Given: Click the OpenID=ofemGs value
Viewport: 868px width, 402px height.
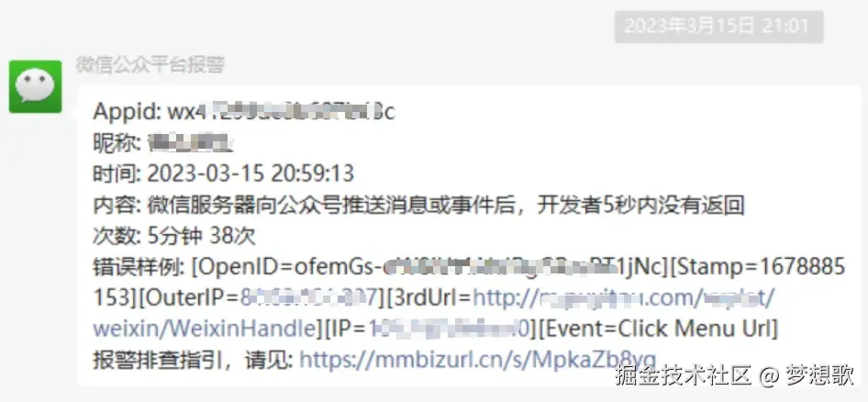Looking at the screenshot, I should coord(429,267).
